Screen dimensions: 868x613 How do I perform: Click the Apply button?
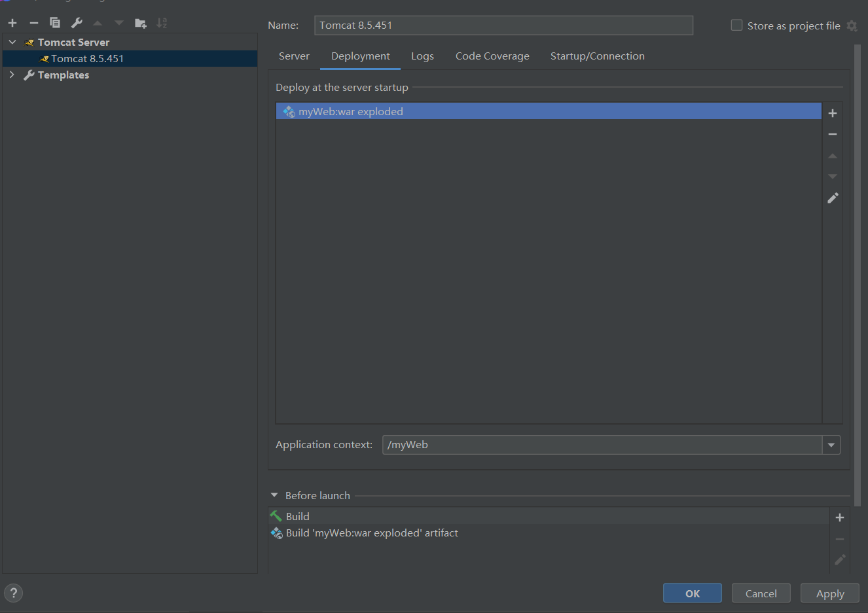[830, 593]
